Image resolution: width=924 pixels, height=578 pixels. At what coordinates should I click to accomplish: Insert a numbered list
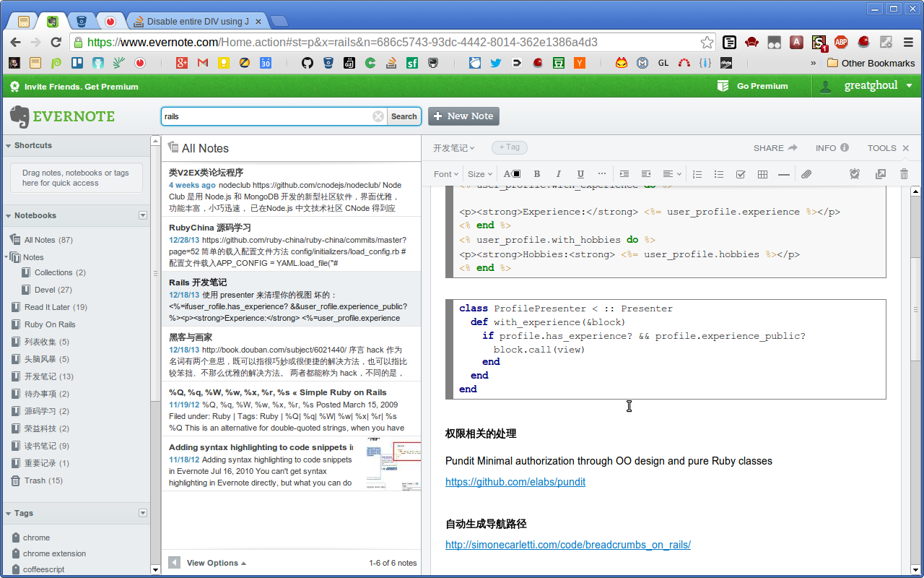tap(697, 174)
